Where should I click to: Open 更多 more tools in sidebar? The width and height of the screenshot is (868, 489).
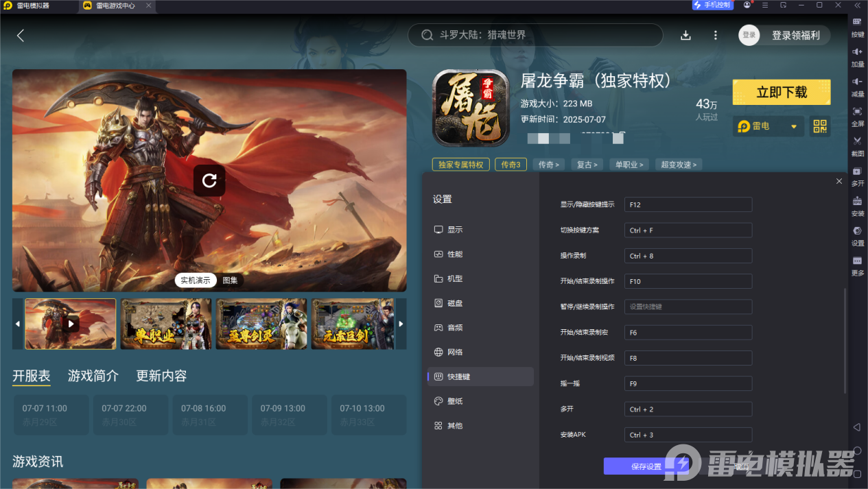click(x=857, y=265)
